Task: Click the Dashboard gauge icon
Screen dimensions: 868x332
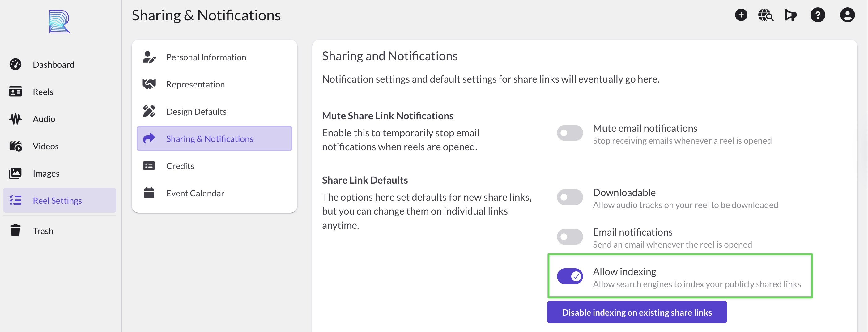Action: [x=15, y=64]
